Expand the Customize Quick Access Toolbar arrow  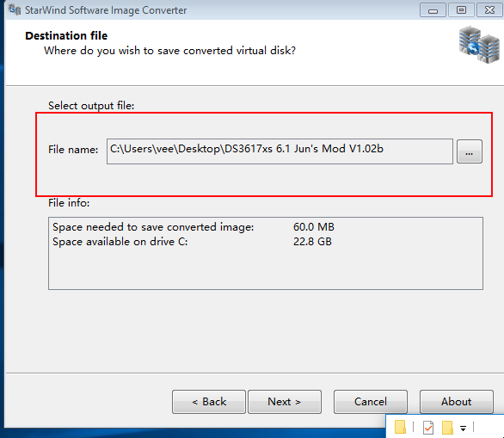click(463, 428)
